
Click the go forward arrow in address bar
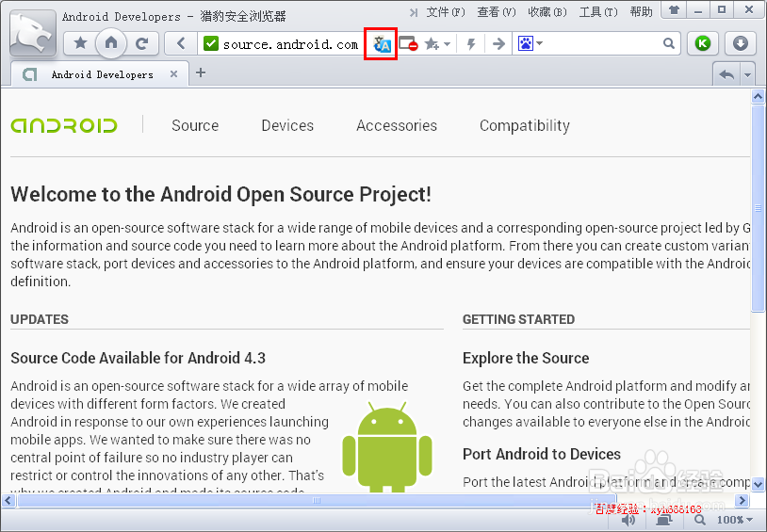(x=498, y=44)
